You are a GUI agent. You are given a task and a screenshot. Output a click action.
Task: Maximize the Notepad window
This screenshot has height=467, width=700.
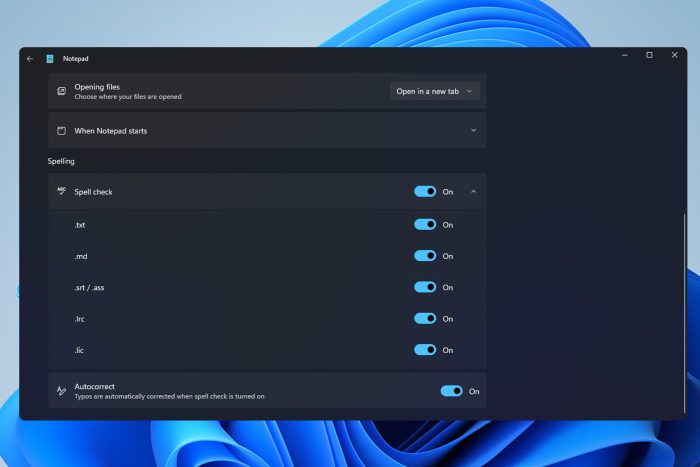click(x=650, y=55)
